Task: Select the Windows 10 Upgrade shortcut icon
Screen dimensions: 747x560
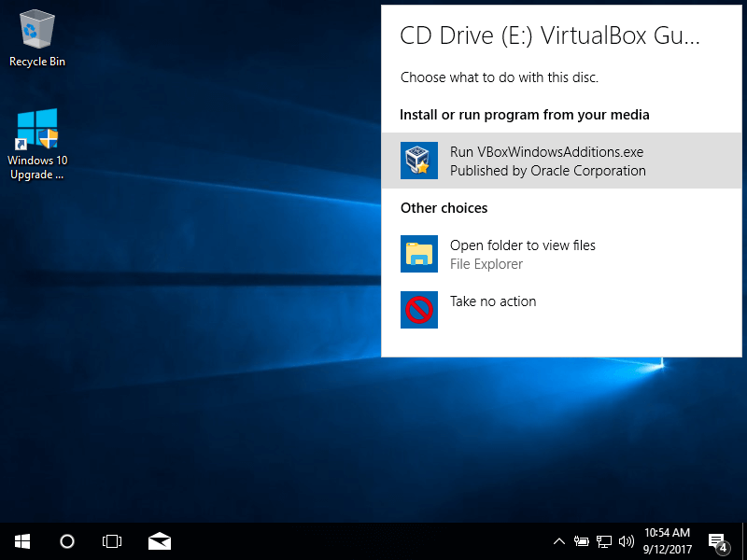Action: 37,129
